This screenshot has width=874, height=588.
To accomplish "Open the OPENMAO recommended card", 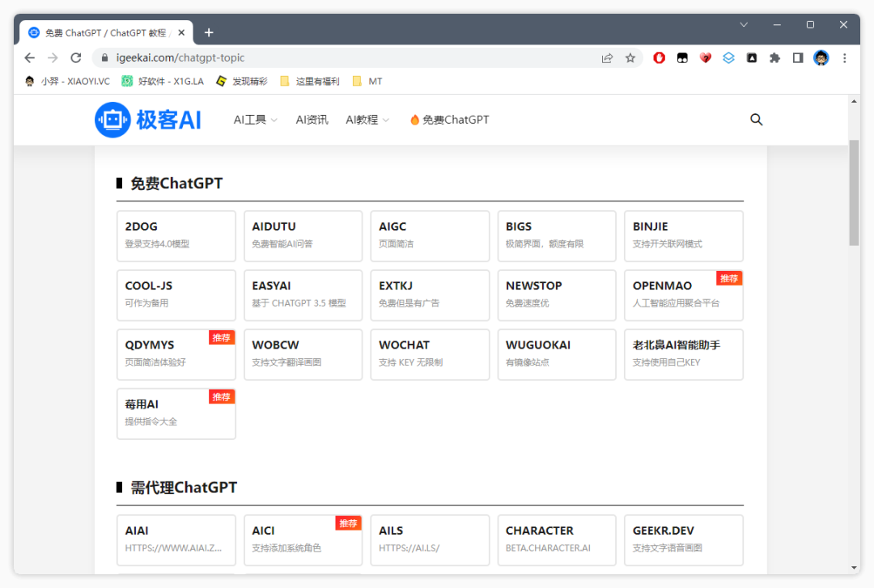I will (683, 295).
